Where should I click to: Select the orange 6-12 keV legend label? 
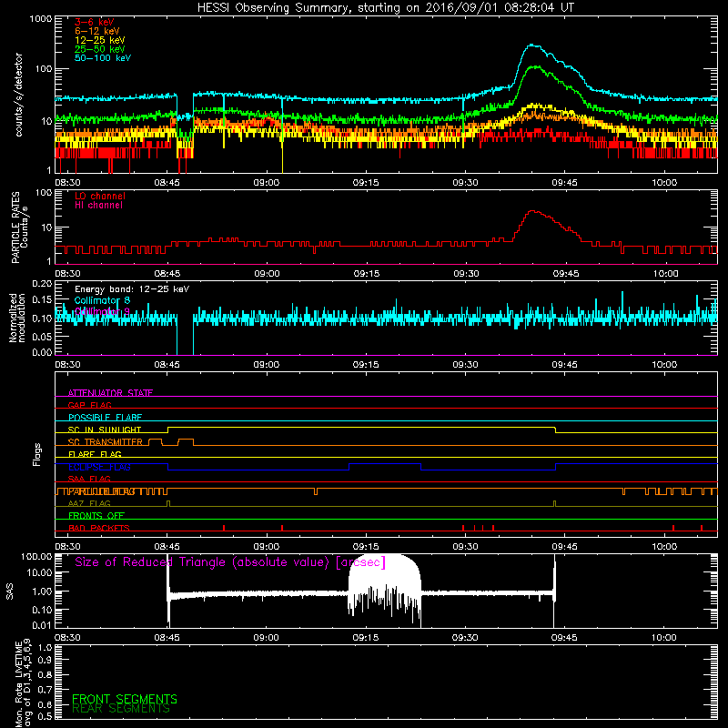pyautogui.click(x=97, y=31)
